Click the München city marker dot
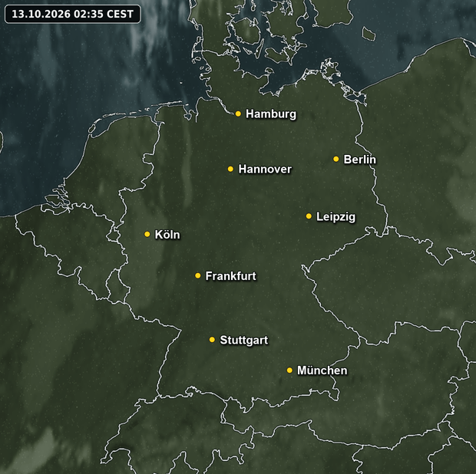 [x=289, y=370]
